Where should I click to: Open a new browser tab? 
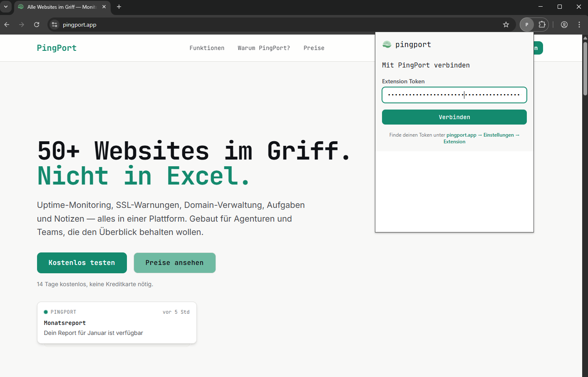pyautogui.click(x=119, y=7)
